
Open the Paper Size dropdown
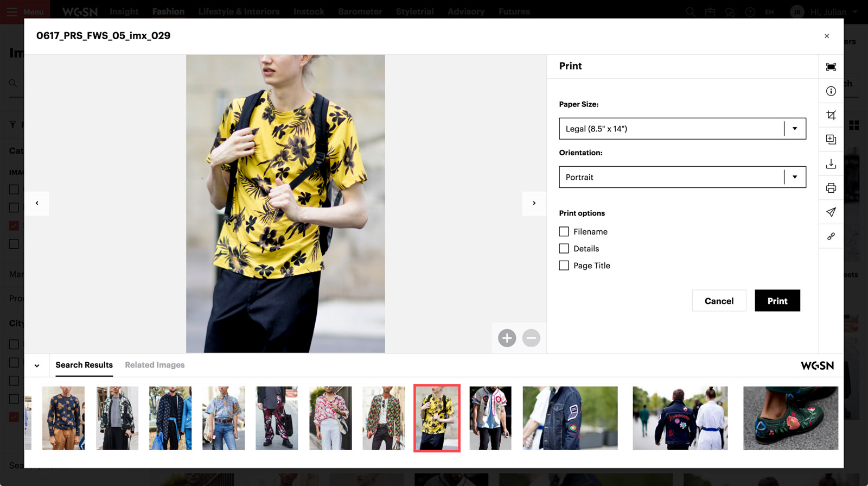tap(682, 129)
